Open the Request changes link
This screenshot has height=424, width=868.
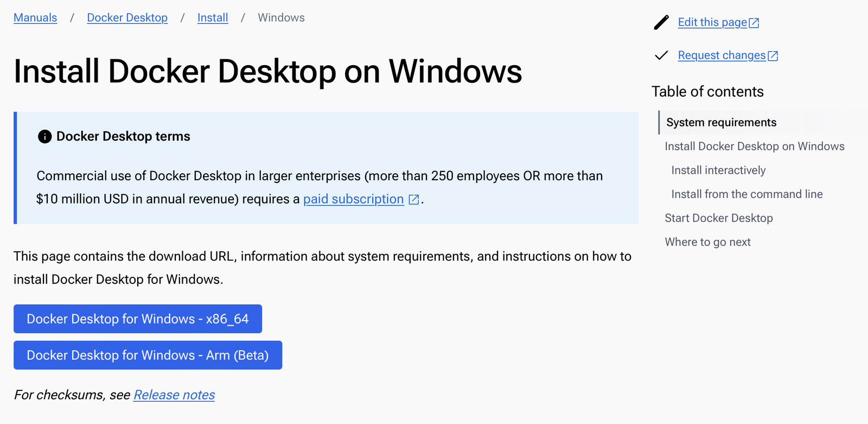pos(722,55)
